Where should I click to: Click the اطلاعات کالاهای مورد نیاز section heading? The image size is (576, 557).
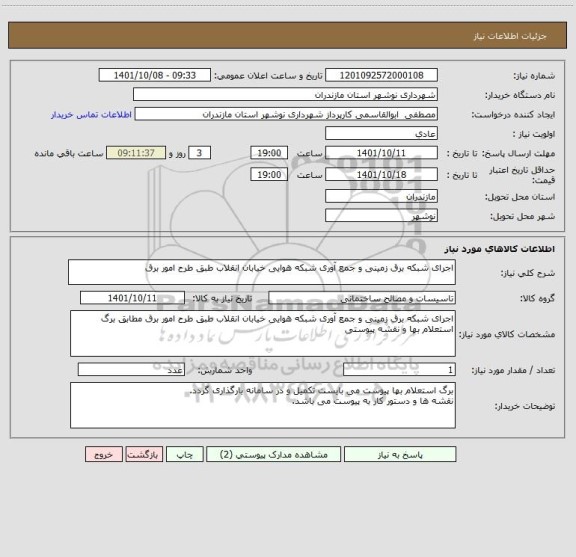500,249
